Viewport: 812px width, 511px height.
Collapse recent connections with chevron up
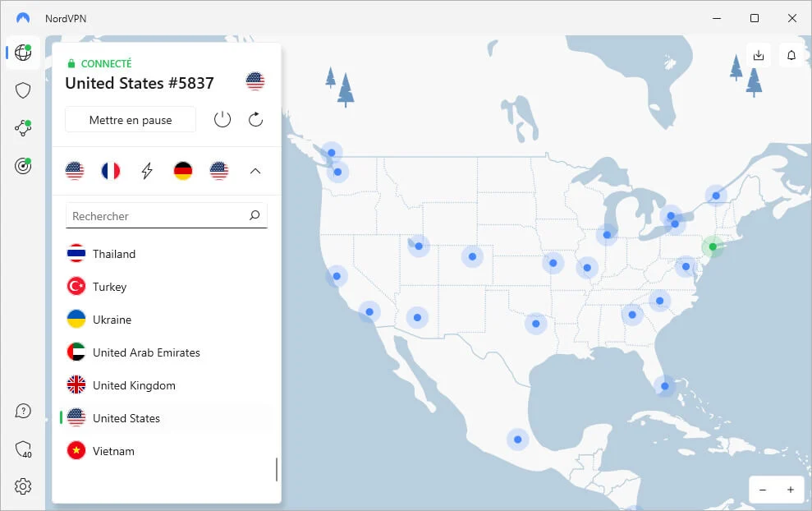255,171
